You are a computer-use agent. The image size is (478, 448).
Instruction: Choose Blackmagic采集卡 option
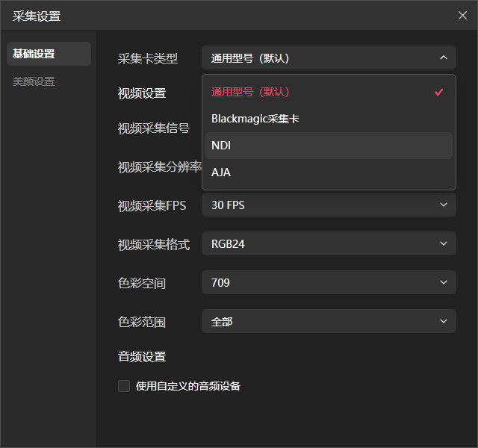pyautogui.click(x=255, y=119)
